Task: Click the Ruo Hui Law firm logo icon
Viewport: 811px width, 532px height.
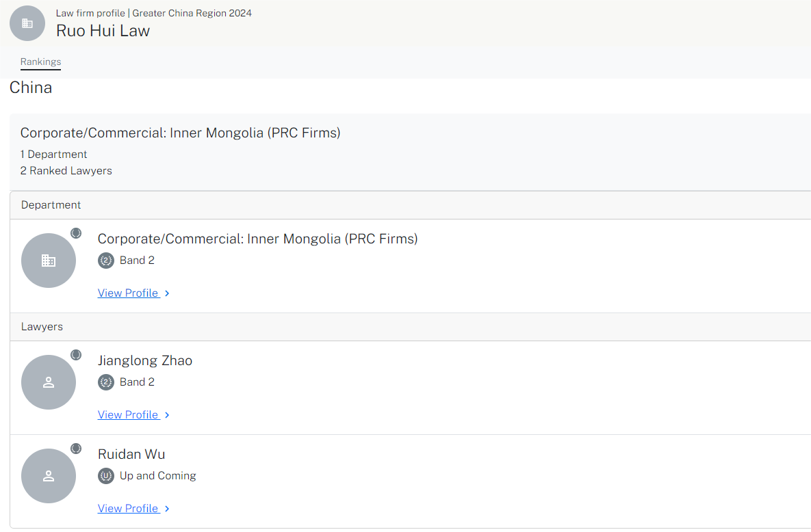Action: [27, 23]
